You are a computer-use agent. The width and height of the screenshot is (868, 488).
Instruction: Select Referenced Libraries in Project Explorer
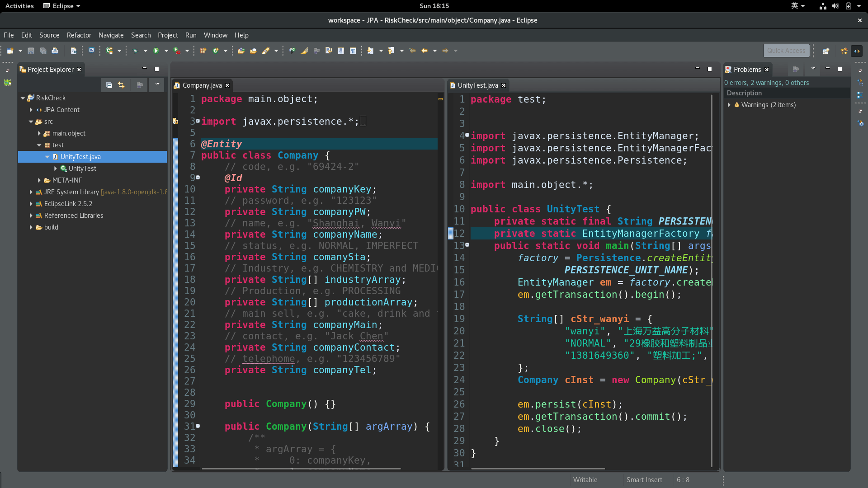pyautogui.click(x=74, y=216)
